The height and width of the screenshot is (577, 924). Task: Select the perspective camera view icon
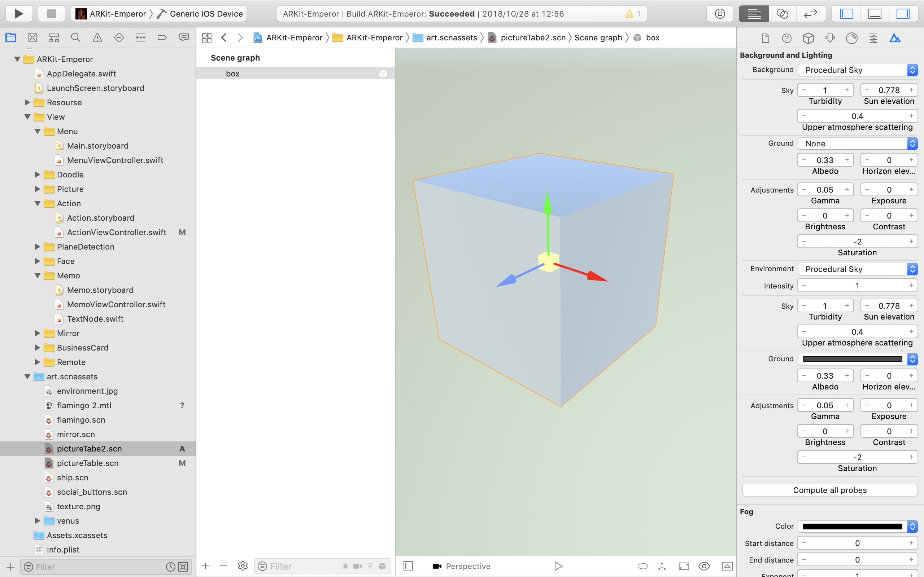coord(436,566)
